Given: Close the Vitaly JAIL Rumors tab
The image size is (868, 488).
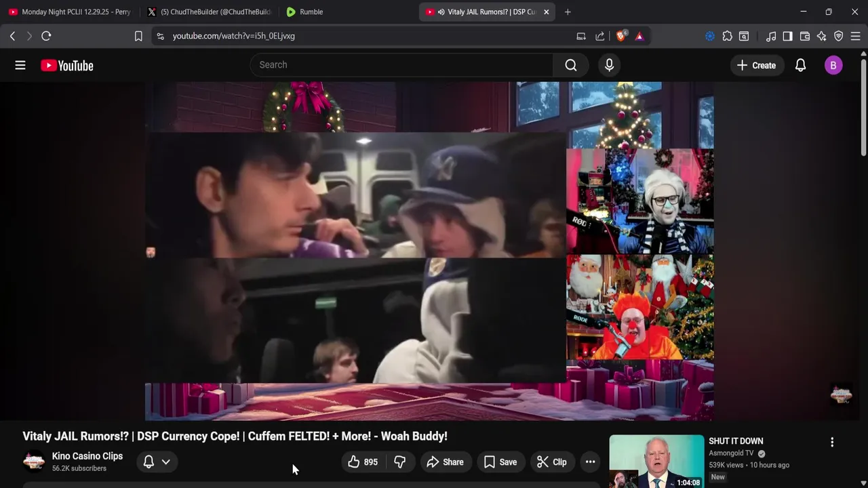Looking at the screenshot, I should point(547,12).
